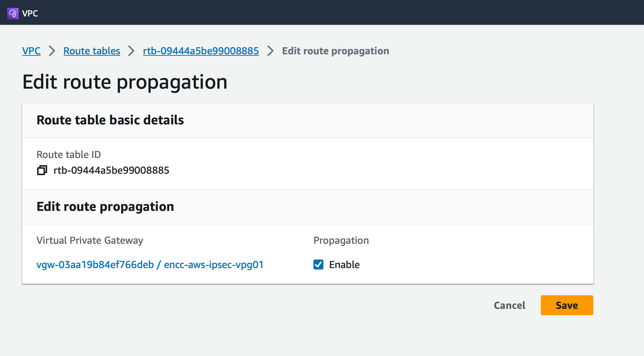The width and height of the screenshot is (644, 356).
Task: Select the route table ID value text
Action: coord(111,170)
